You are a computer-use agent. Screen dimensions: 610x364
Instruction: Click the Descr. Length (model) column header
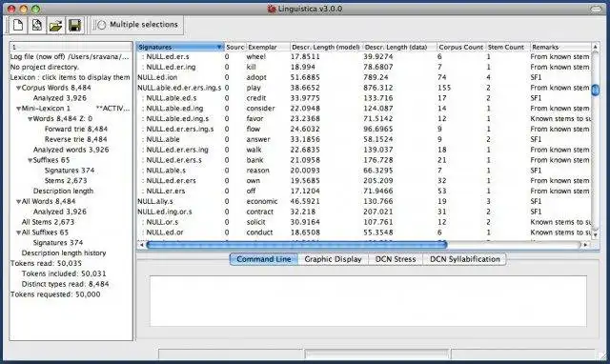[x=326, y=47]
